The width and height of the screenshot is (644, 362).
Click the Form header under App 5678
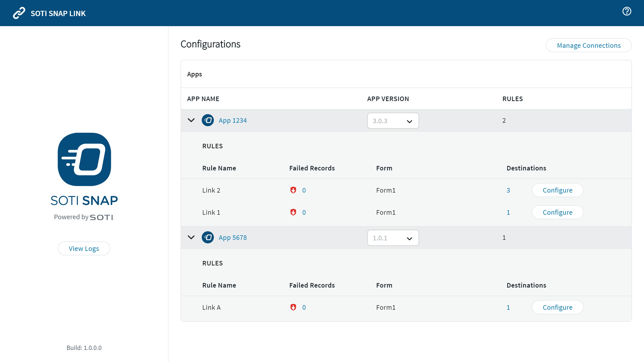(x=384, y=285)
